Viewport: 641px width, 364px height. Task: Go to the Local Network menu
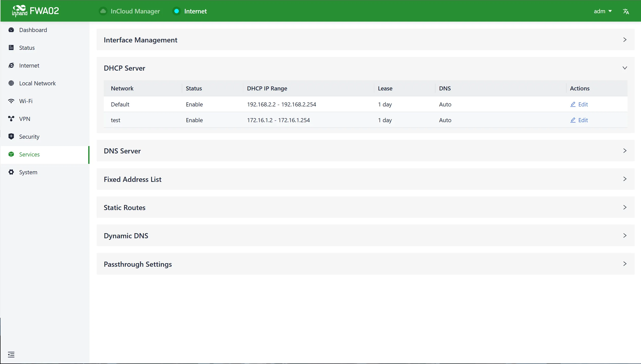click(45, 83)
